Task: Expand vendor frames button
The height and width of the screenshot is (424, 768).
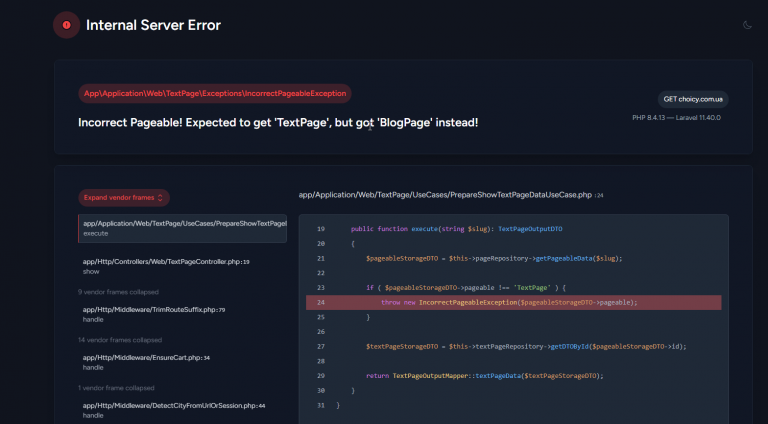Action: click(x=124, y=198)
